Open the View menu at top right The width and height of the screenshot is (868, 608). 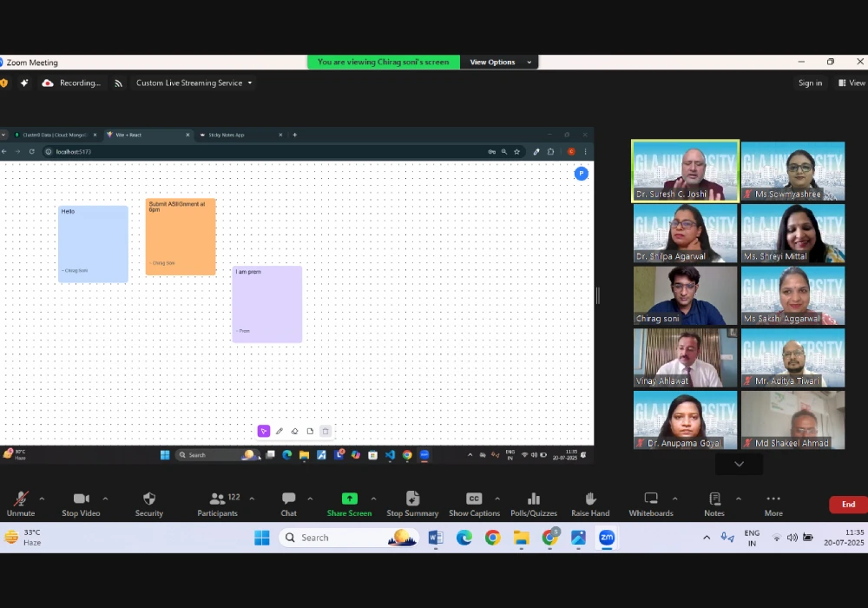[x=852, y=83]
